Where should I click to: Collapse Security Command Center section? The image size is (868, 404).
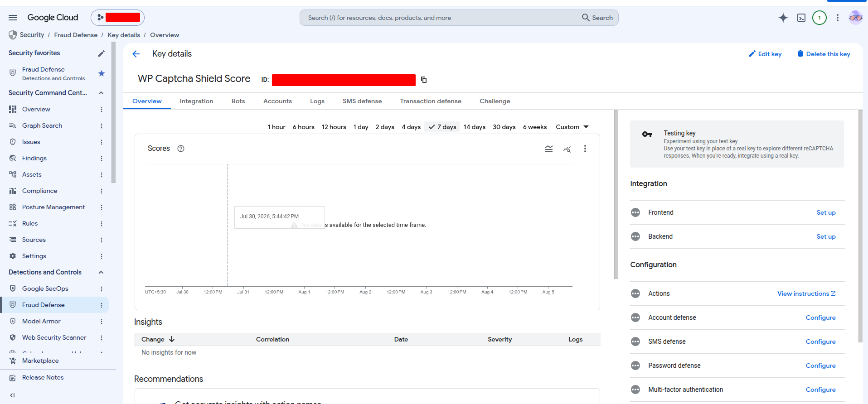101,93
